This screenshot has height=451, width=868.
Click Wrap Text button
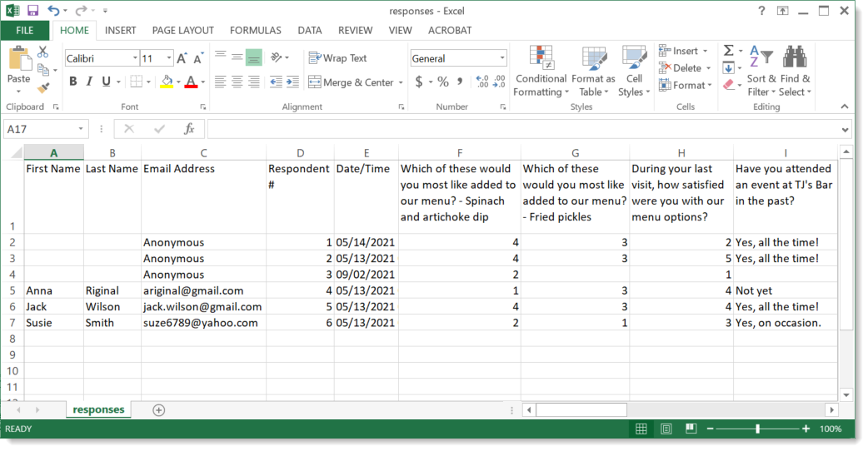337,57
